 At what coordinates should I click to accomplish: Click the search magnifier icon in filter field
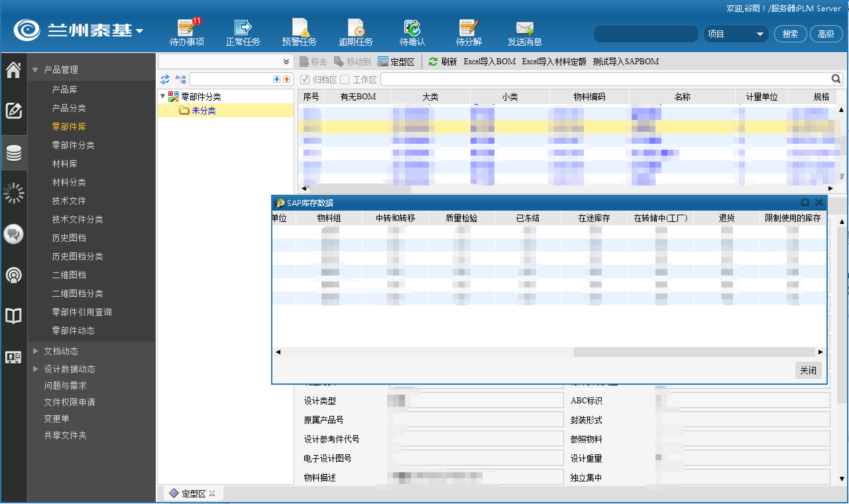pos(835,79)
